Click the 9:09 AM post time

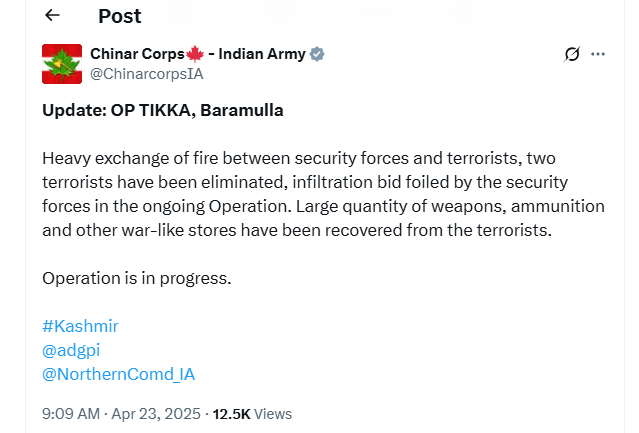(x=71, y=414)
